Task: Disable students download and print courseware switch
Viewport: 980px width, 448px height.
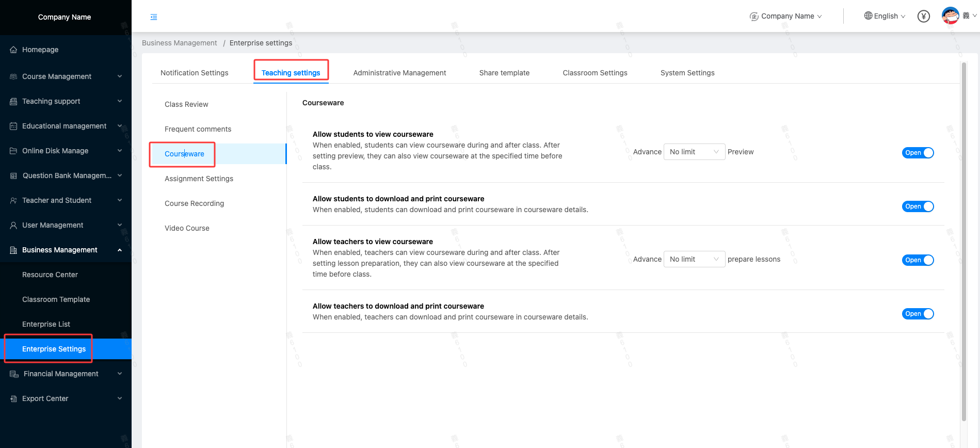Action: pyautogui.click(x=918, y=206)
